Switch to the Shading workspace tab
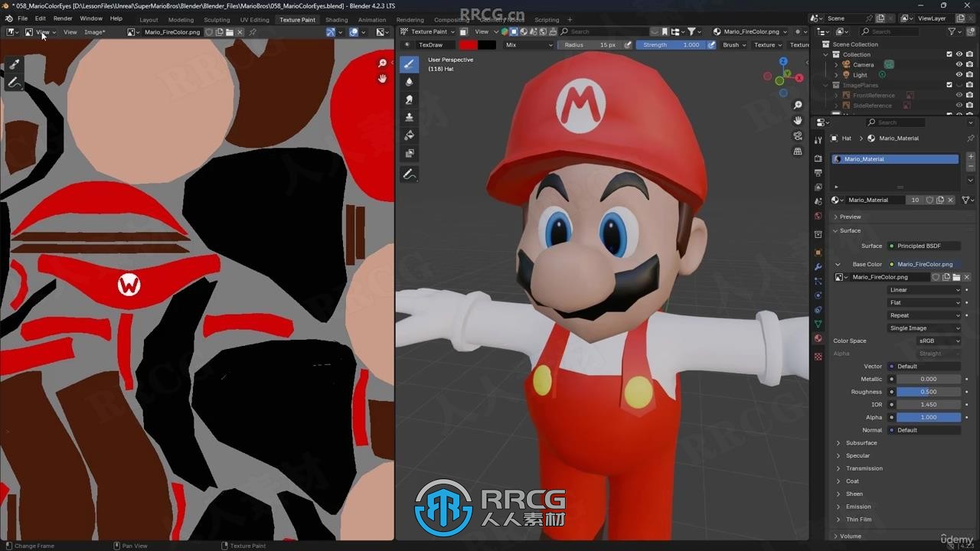Image resolution: width=980 pixels, height=551 pixels. tap(336, 20)
